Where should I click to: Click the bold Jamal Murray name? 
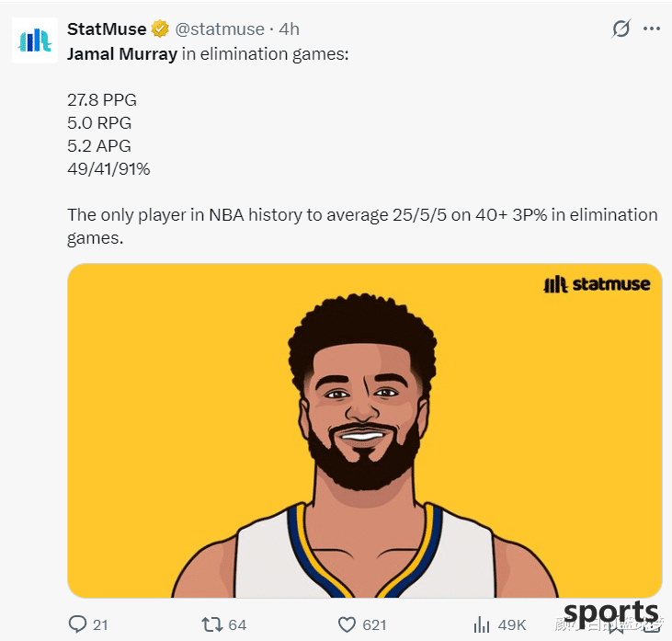122,54
